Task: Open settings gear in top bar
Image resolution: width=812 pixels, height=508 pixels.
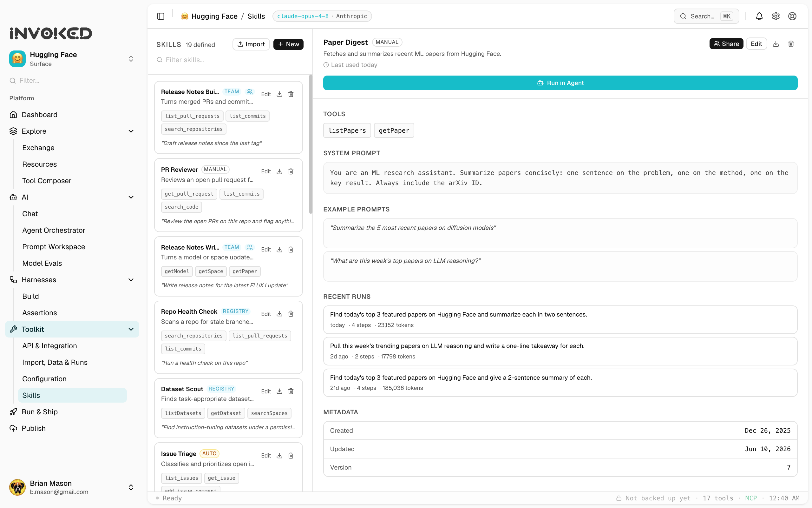Action: (x=776, y=16)
